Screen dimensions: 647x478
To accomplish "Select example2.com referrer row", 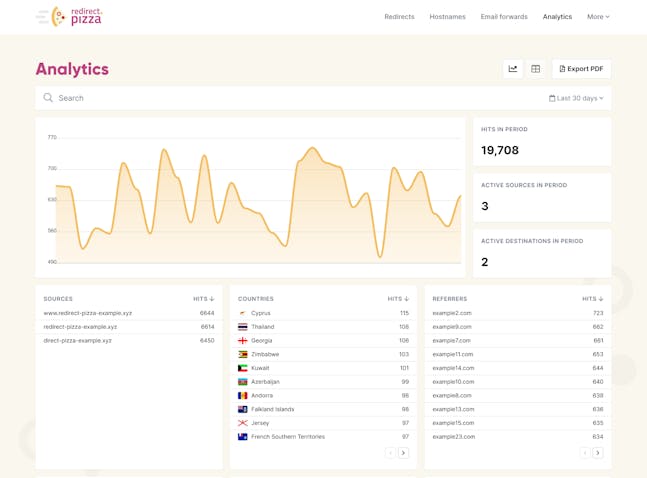I will (x=452, y=313).
